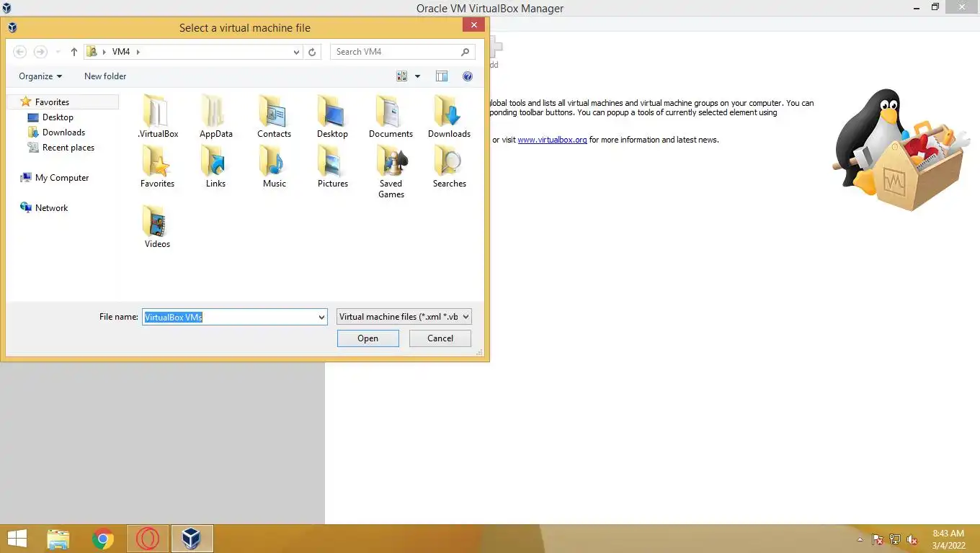Open the Videos folder
The width and height of the screenshot is (980, 553).
pyautogui.click(x=157, y=227)
